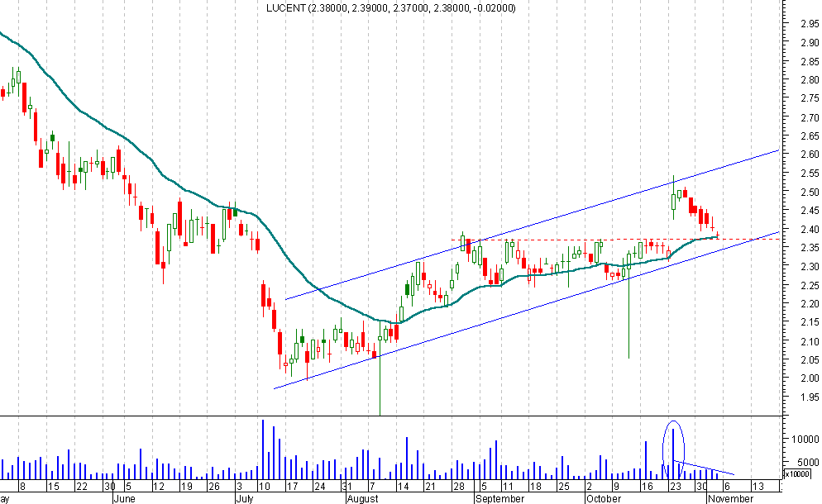Viewport: 822px width, 504px height.
Task: Click the 2.80 price axis label
Action: 810,79
